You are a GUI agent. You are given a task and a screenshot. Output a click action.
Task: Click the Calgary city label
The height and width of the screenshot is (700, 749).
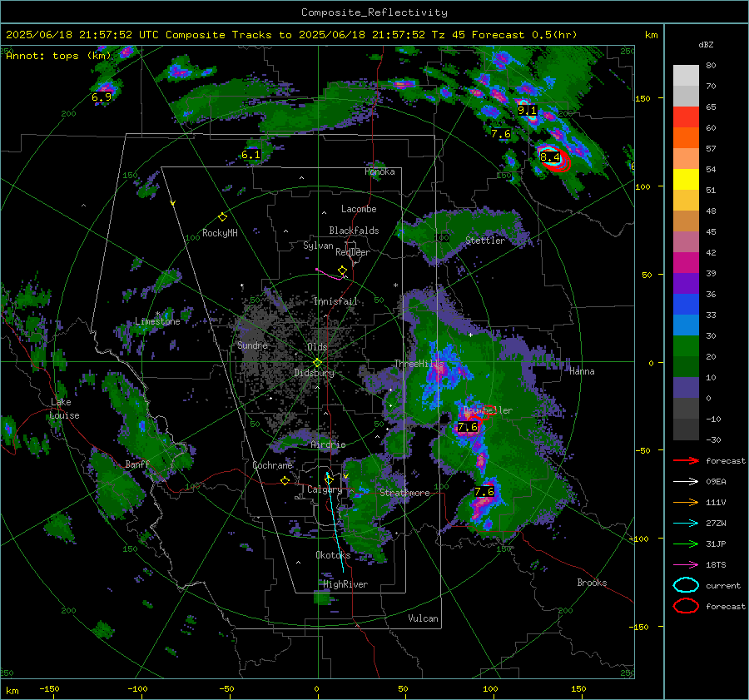(x=325, y=489)
